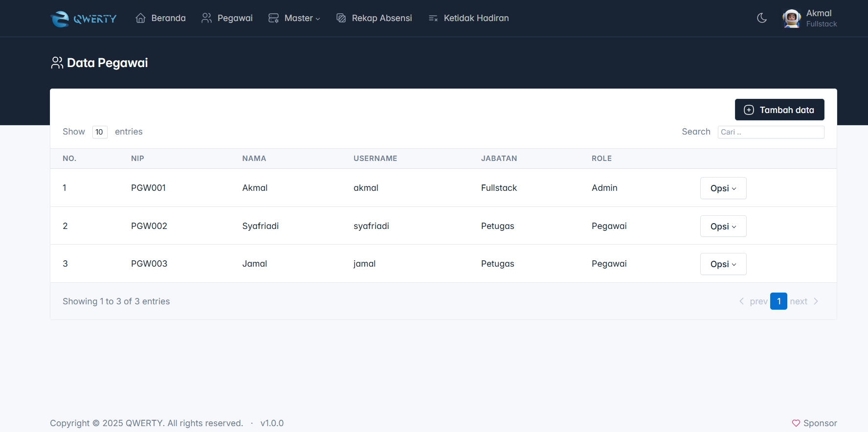This screenshot has width=868, height=432.
Task: Click the QWERTY logo
Action: point(84,19)
